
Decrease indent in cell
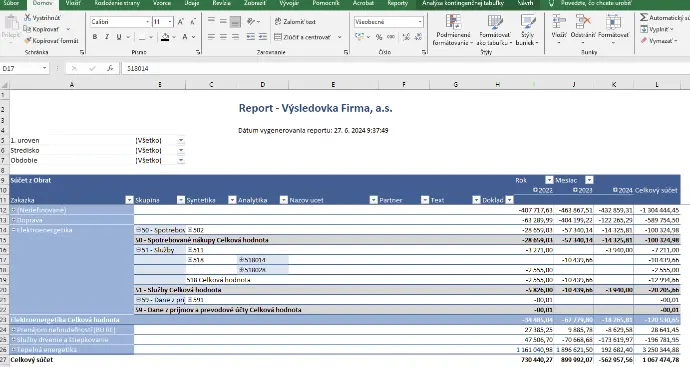pos(250,37)
